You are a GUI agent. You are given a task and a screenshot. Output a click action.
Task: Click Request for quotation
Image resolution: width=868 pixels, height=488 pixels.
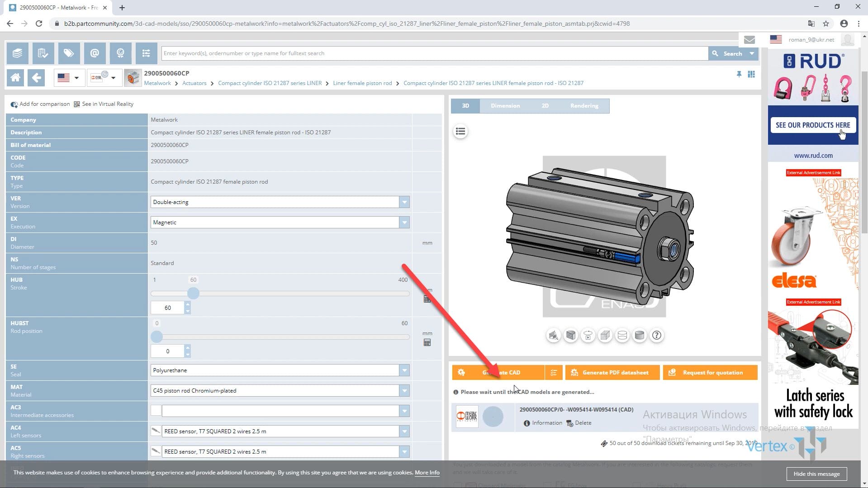[x=710, y=373]
